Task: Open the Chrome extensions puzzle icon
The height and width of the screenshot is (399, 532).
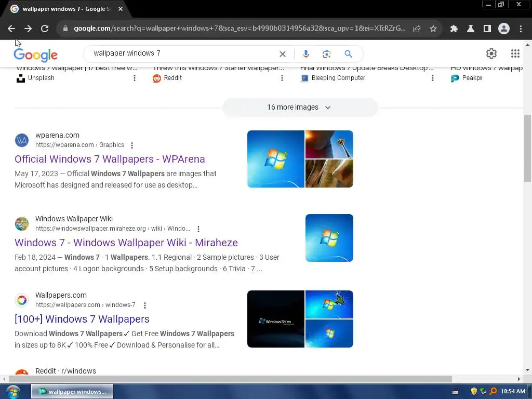Action: point(454,29)
